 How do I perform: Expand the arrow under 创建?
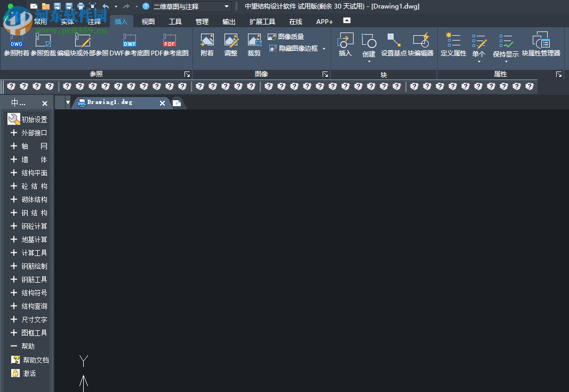pyautogui.click(x=369, y=62)
